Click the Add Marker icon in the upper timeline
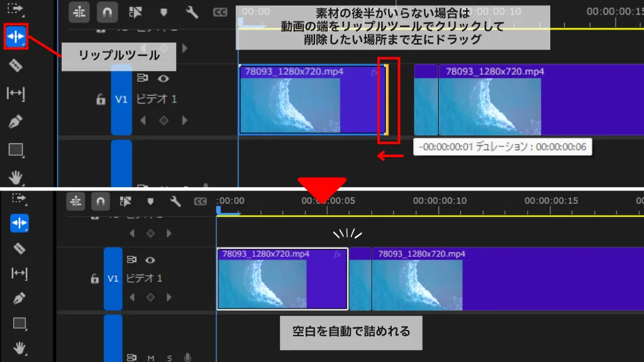644x362 pixels. pyautogui.click(x=164, y=13)
